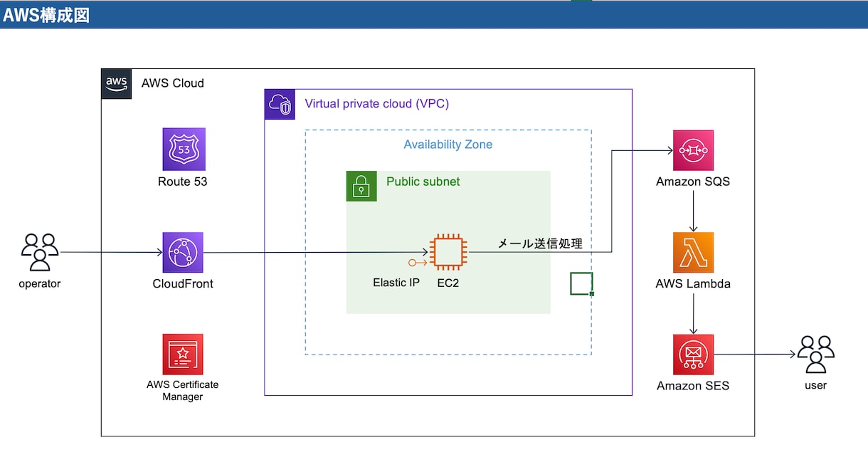
Task: Click the Amazon SQS icon
Action: (x=693, y=150)
